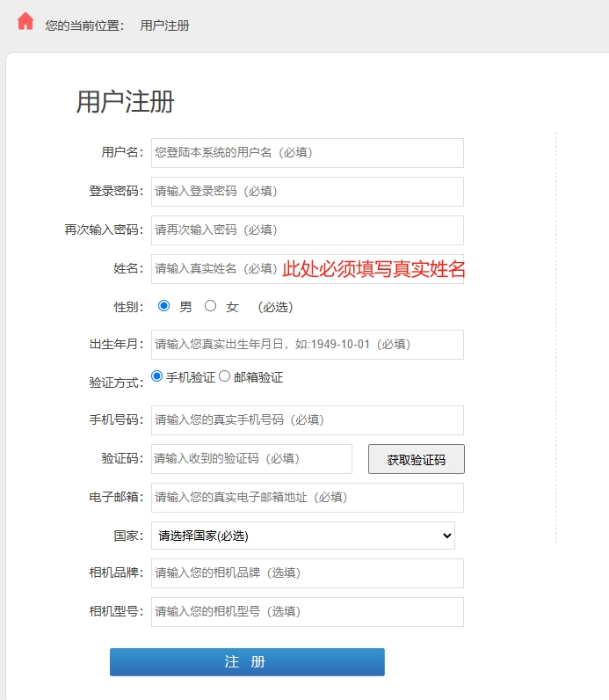609x700 pixels.
Task: Choose 手机验证 verification method
Action: (157, 376)
